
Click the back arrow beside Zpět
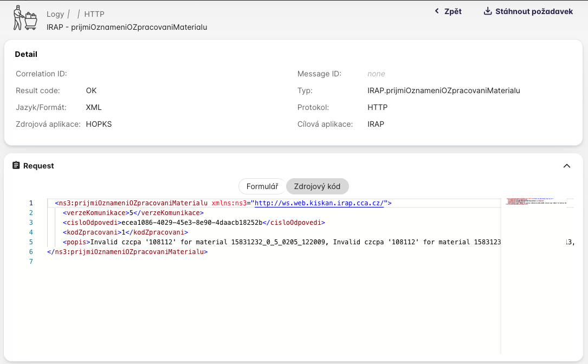click(x=437, y=11)
